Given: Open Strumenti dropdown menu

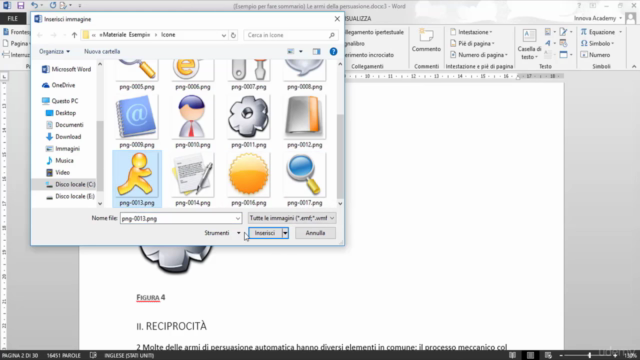Looking at the screenshot, I should [222, 233].
